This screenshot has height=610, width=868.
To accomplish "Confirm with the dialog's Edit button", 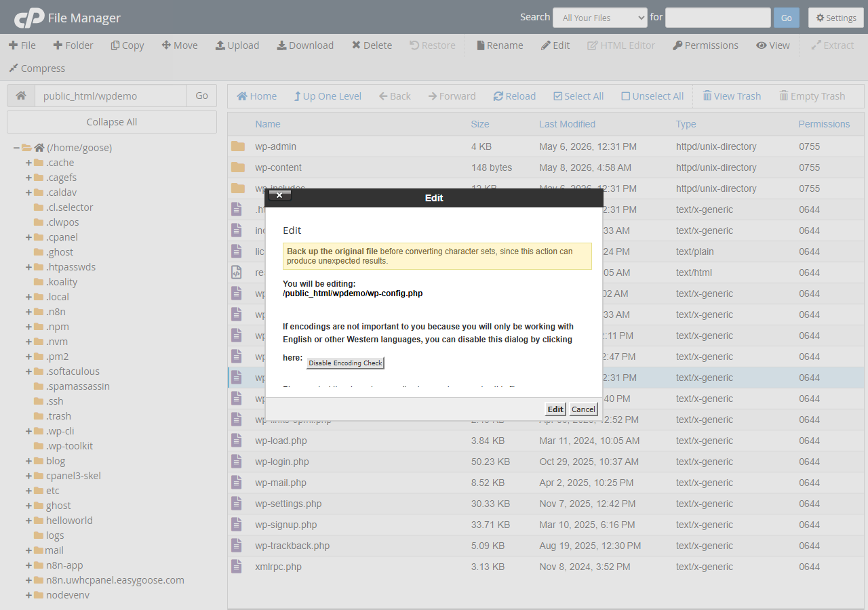I will [555, 409].
